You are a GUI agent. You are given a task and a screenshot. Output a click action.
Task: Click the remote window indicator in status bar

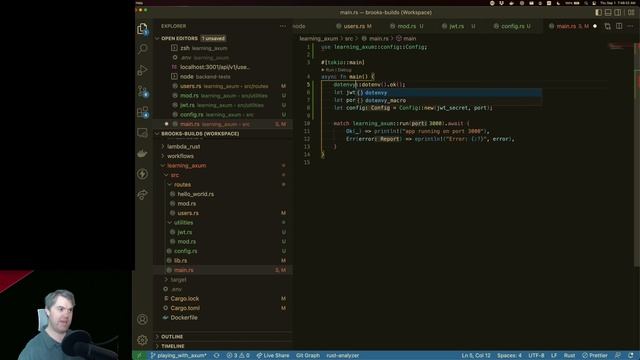139,356
